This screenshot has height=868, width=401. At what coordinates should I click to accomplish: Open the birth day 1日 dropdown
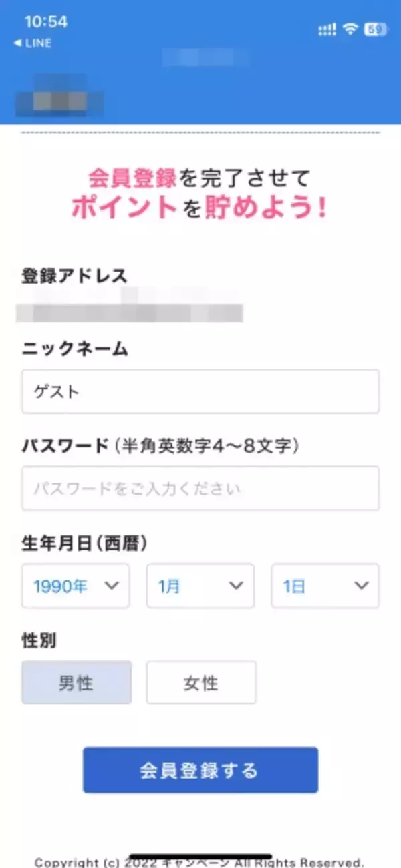[x=325, y=586]
